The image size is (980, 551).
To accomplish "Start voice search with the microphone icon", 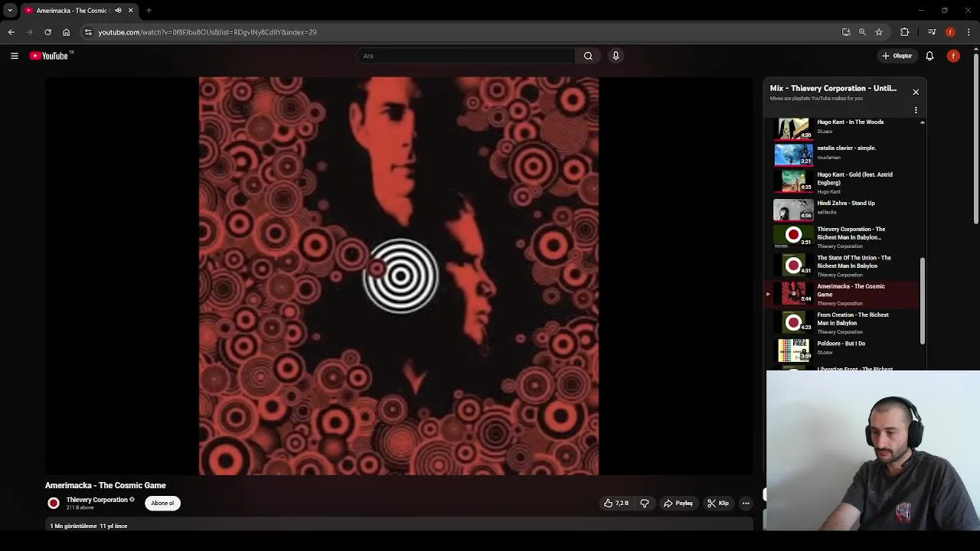I will click(616, 56).
